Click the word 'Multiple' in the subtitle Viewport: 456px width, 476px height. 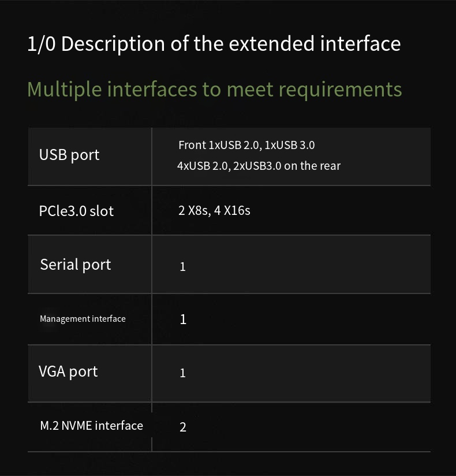[x=64, y=90]
